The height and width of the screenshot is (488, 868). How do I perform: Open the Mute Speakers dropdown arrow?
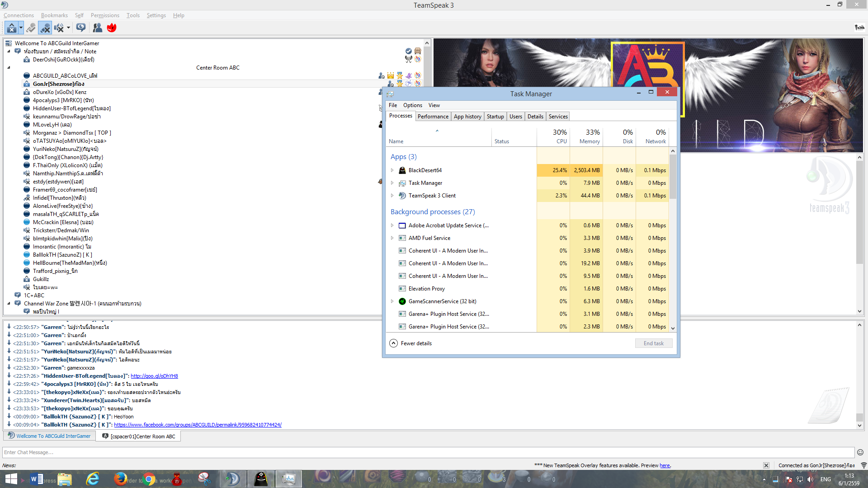(68, 28)
